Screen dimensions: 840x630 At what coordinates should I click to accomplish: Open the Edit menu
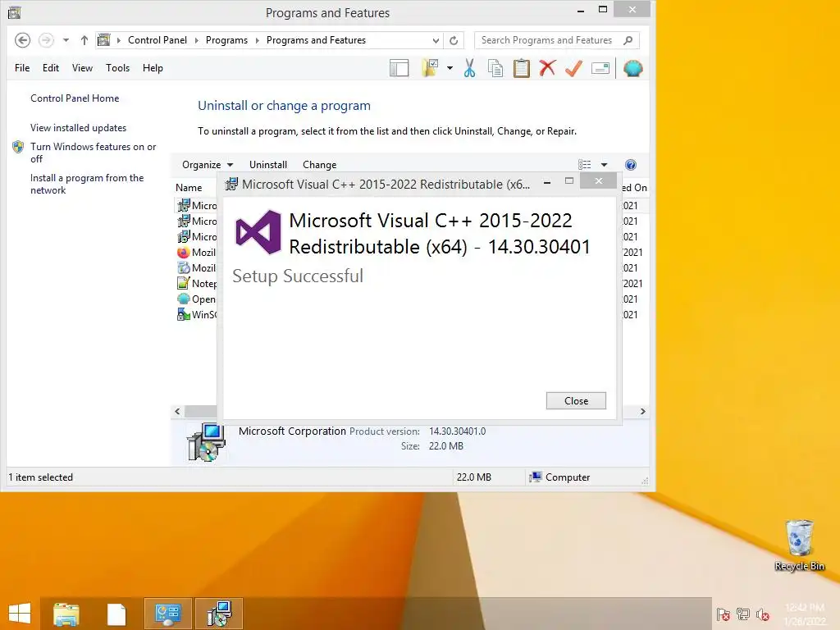click(51, 68)
